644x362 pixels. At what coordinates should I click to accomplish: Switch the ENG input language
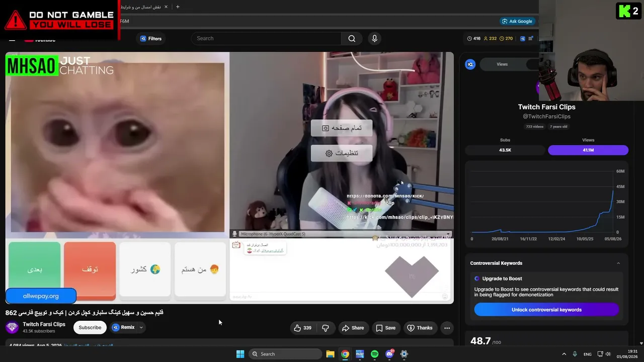588,354
